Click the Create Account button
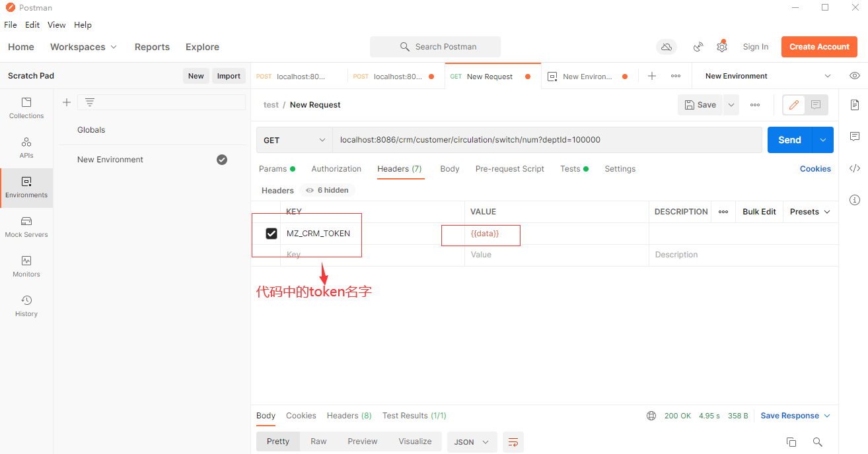This screenshot has height=454, width=868. coord(819,47)
